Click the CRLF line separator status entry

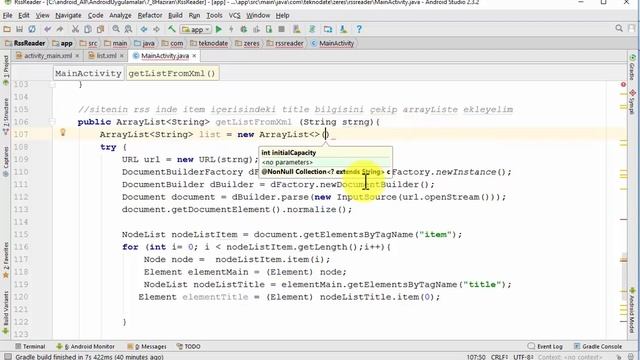click(500, 357)
